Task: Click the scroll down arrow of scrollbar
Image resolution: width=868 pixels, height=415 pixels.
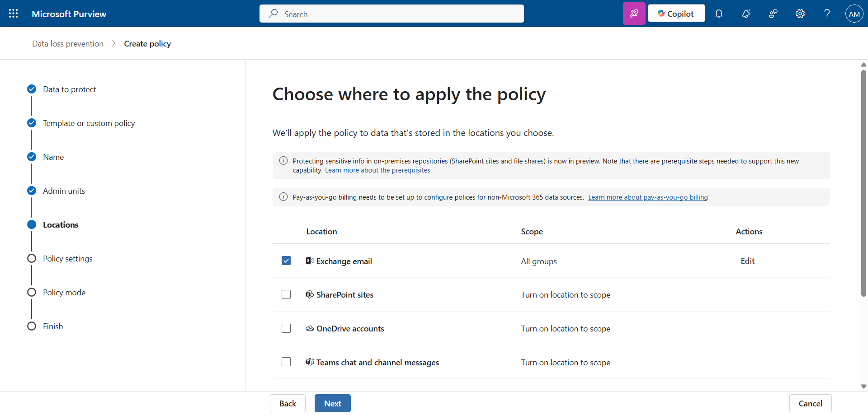Action: click(x=863, y=387)
